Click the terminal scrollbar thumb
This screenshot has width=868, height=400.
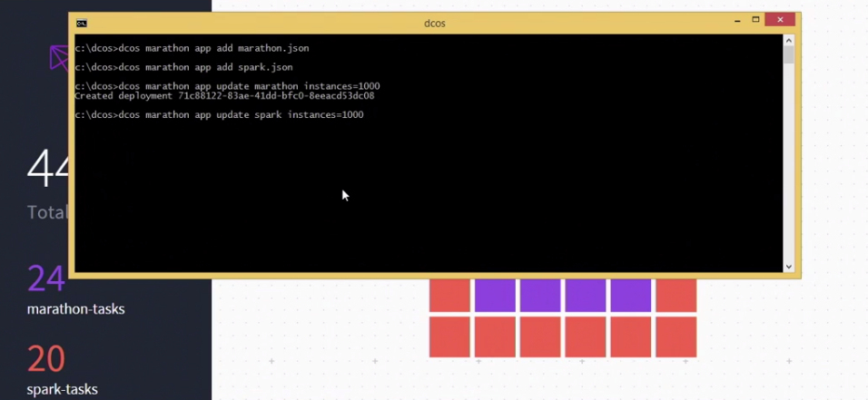pos(788,55)
